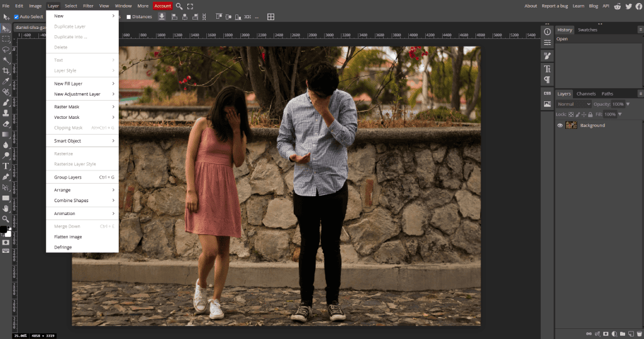The image size is (644, 339).
Task: Select the Crop tool
Action: click(x=6, y=70)
